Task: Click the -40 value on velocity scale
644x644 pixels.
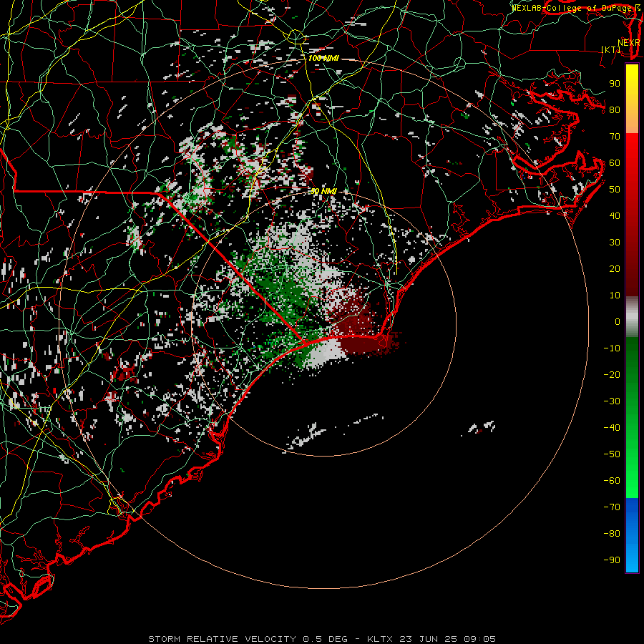Action: 612,428
